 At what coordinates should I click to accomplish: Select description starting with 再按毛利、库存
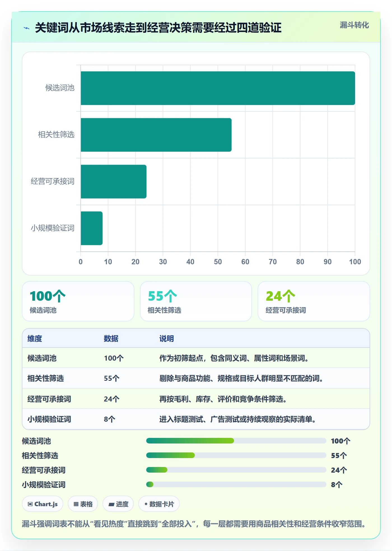click(223, 399)
